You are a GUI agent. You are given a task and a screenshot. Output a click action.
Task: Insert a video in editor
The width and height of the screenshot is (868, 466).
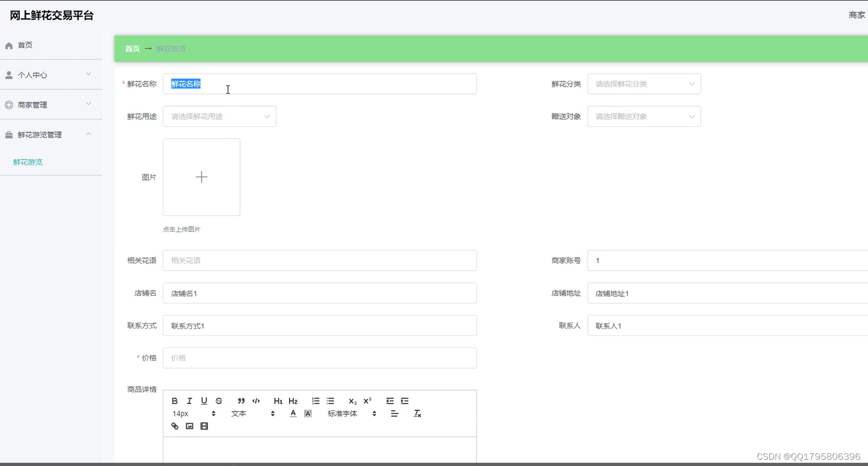204,426
